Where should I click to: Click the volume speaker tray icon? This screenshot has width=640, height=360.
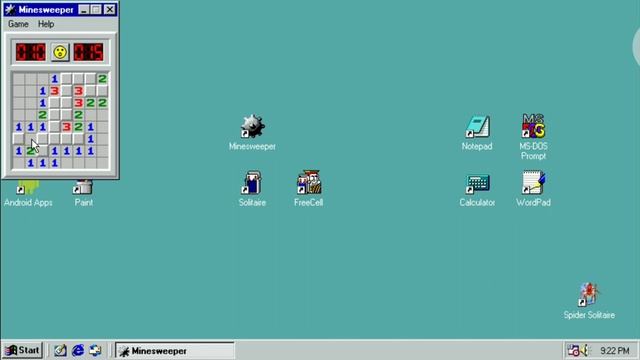584,350
